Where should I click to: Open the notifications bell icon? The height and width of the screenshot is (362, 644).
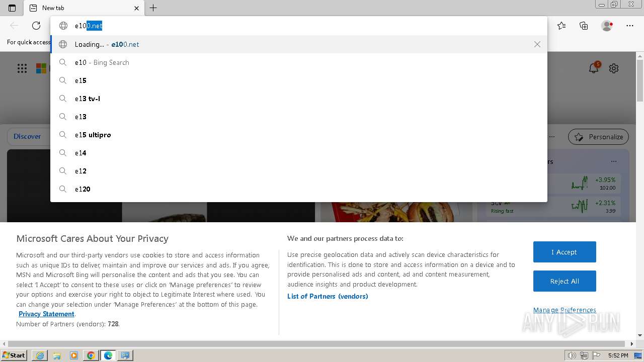594,68
